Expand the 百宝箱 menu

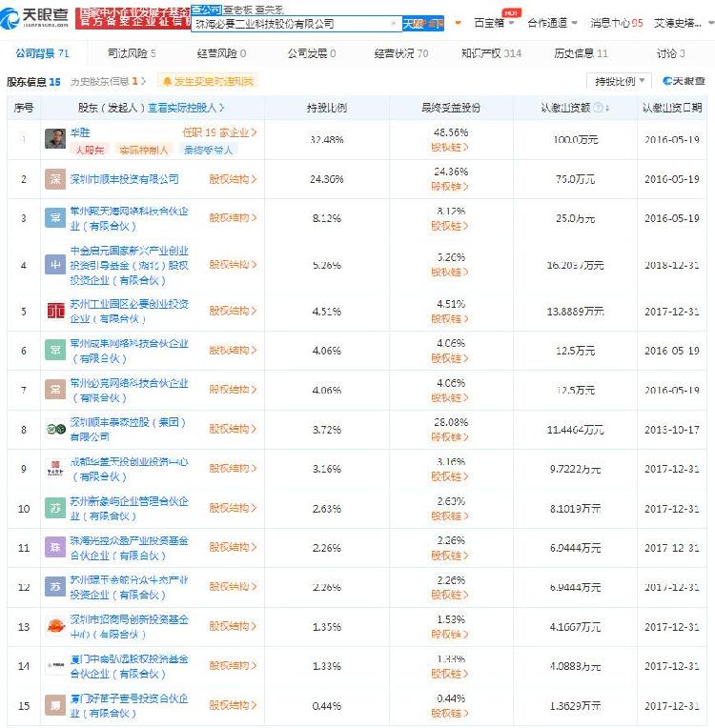tap(494, 22)
